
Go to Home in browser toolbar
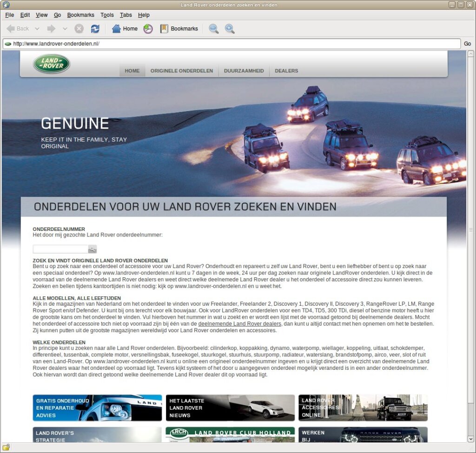(125, 29)
